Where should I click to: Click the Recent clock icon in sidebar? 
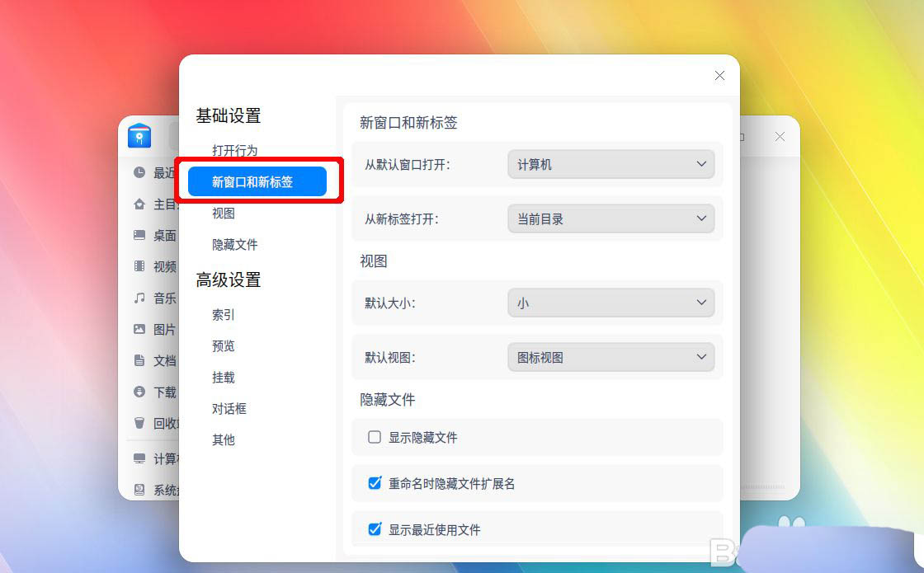139,173
